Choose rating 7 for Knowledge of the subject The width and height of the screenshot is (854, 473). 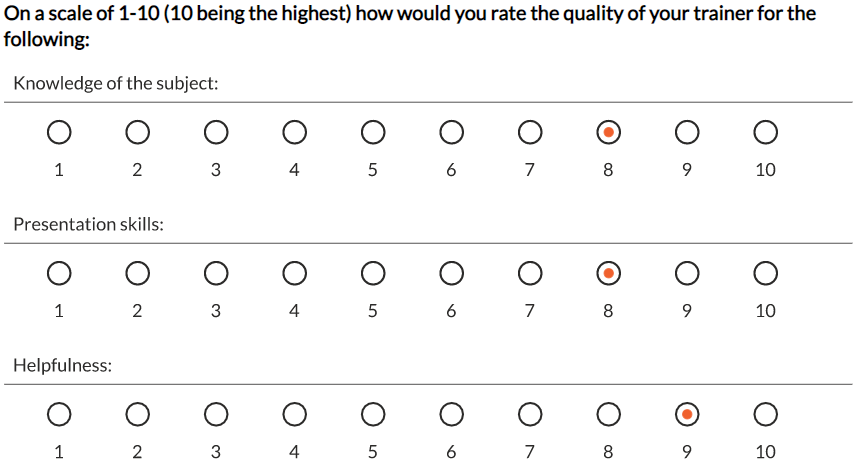pyautogui.click(x=530, y=132)
